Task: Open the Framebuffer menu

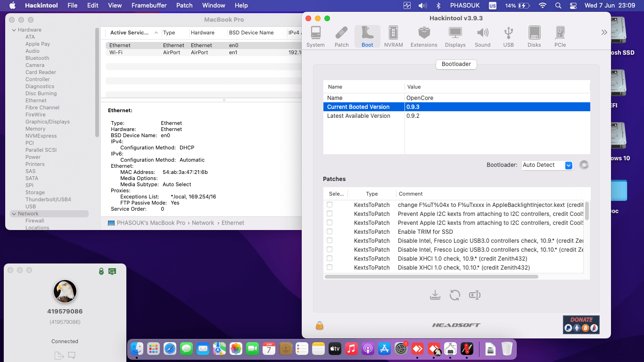Action: [x=149, y=5]
